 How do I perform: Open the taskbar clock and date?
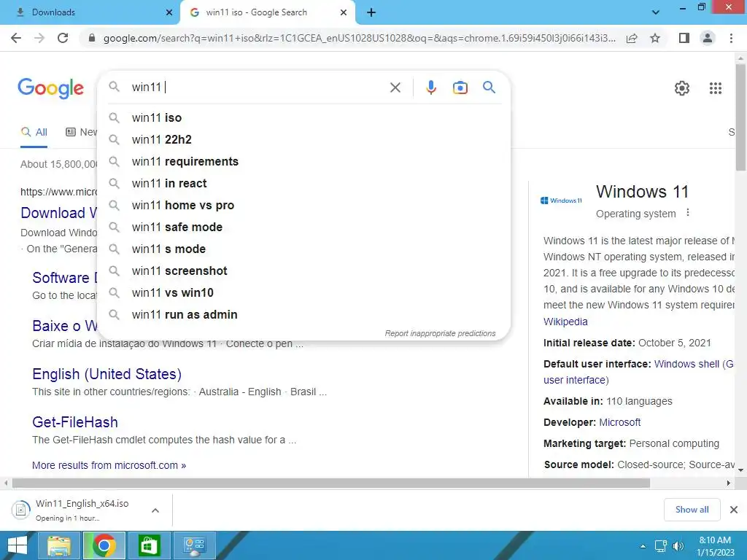click(715, 546)
